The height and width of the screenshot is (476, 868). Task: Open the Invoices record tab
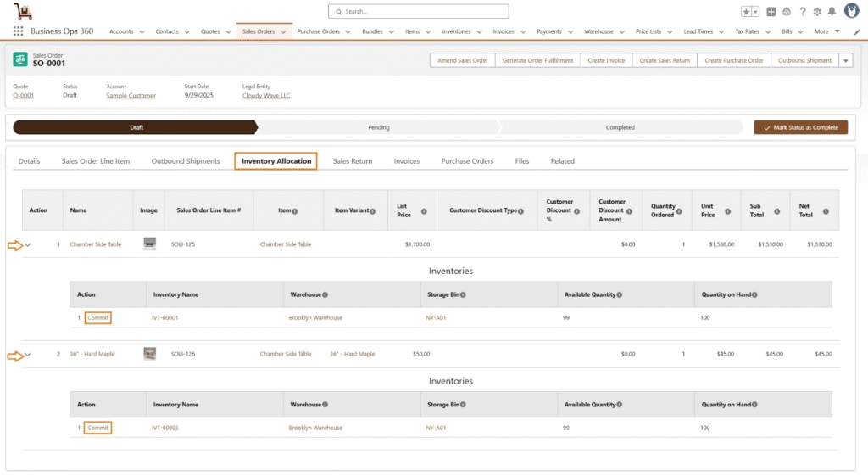tap(406, 160)
